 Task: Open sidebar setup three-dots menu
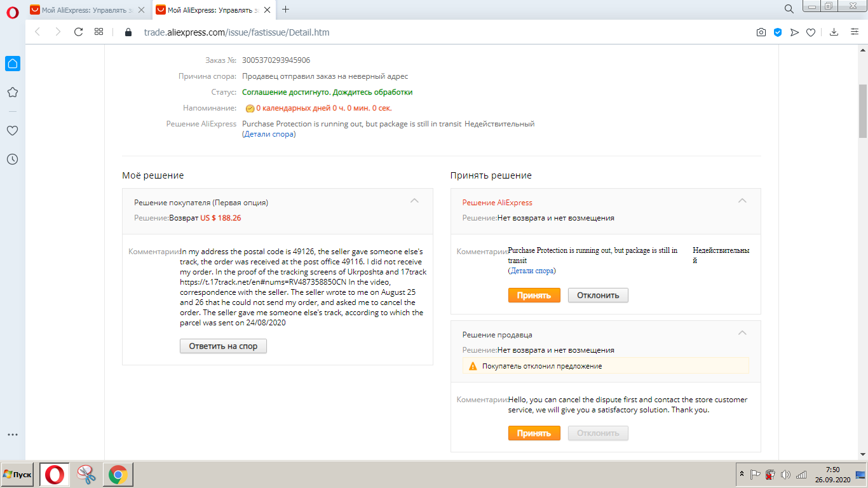(12, 435)
